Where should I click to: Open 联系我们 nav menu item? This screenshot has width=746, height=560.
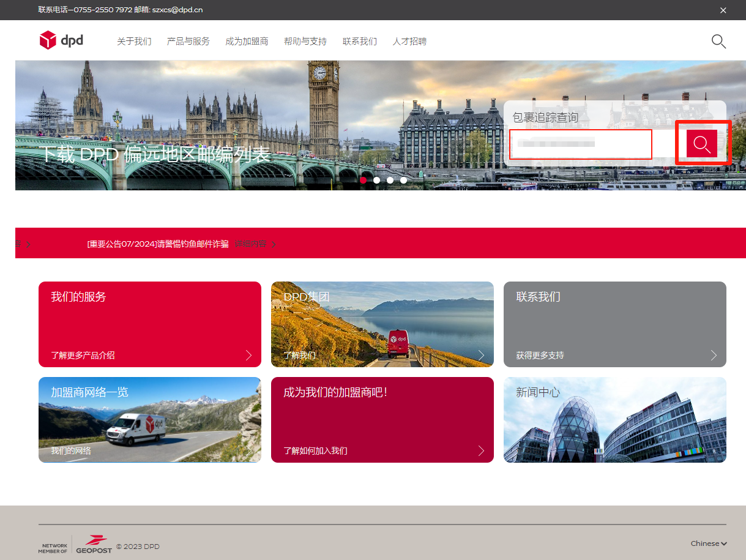pos(360,42)
